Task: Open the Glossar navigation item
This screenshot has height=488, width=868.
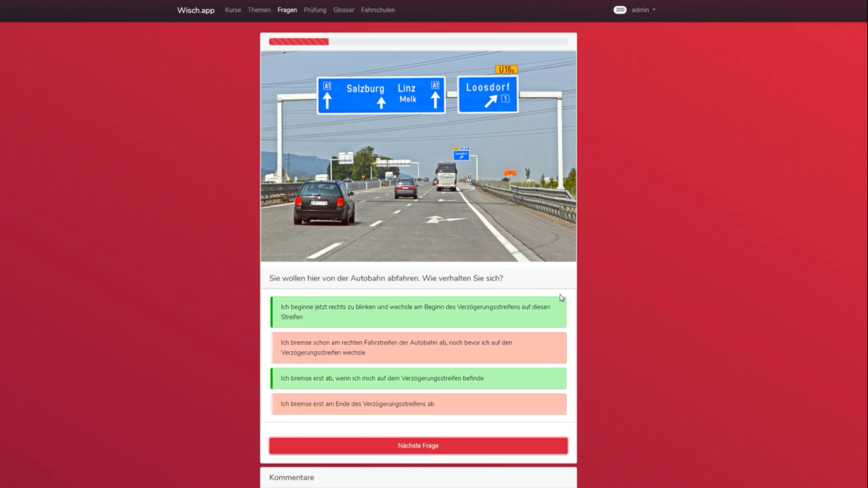Action: [x=344, y=10]
